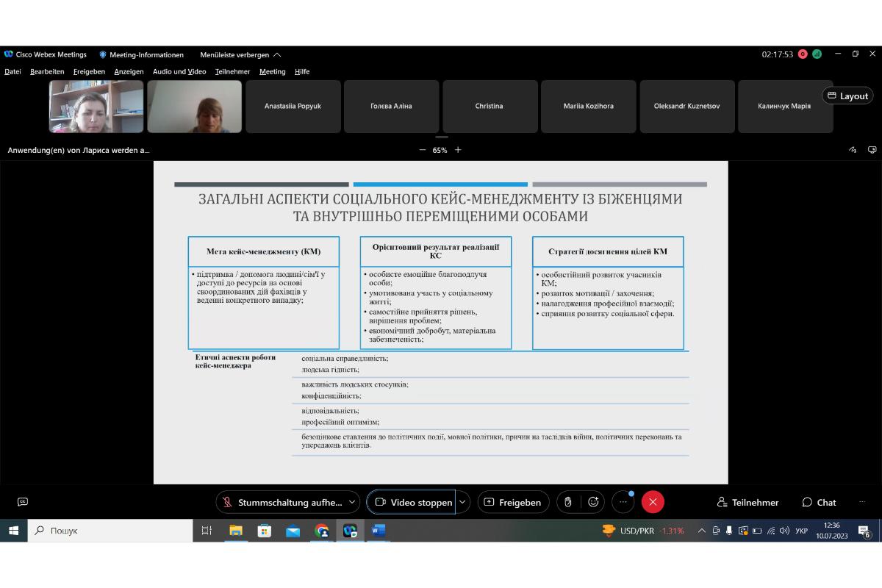Image resolution: width=882 pixels, height=588 pixels.
Task: Click the red leave meeting button
Action: pyautogui.click(x=653, y=502)
